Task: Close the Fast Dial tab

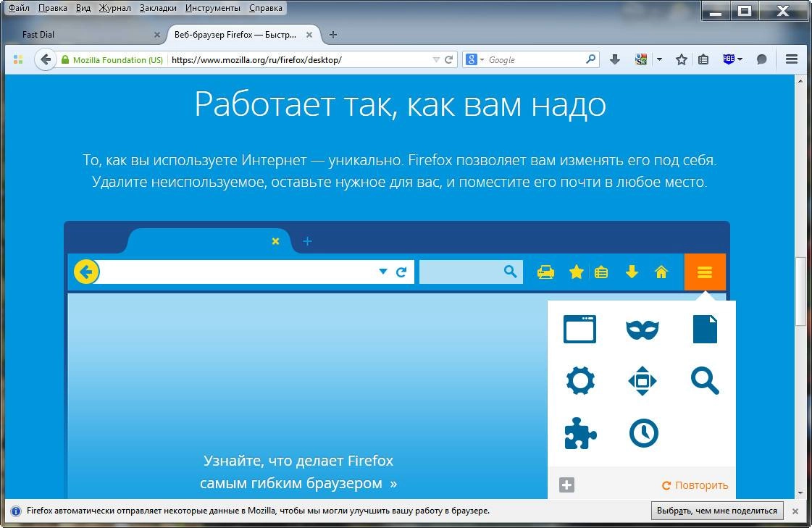Action: [x=157, y=35]
